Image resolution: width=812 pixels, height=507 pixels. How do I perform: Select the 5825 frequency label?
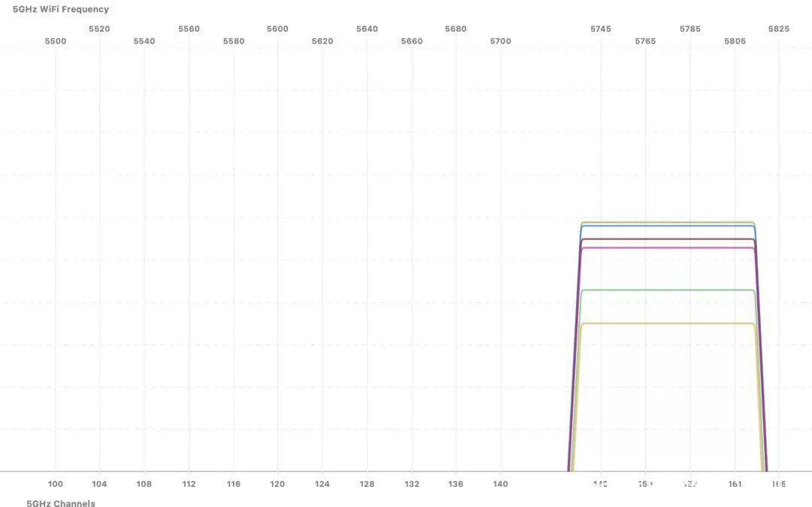(779, 29)
